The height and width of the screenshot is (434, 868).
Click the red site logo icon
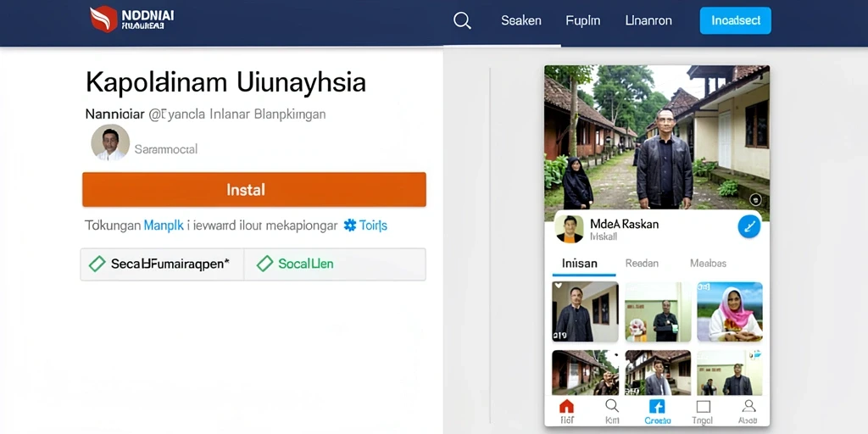103,19
